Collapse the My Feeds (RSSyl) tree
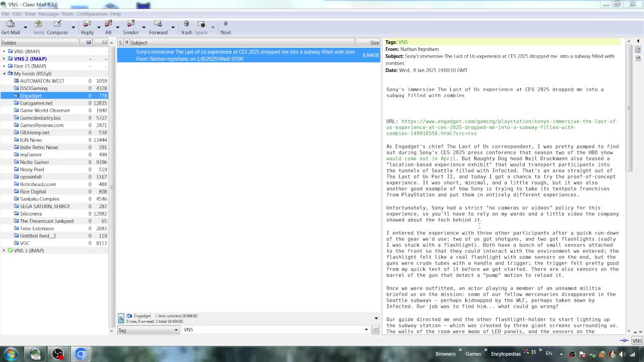Viewport: 644px width, 362px height. point(4,73)
